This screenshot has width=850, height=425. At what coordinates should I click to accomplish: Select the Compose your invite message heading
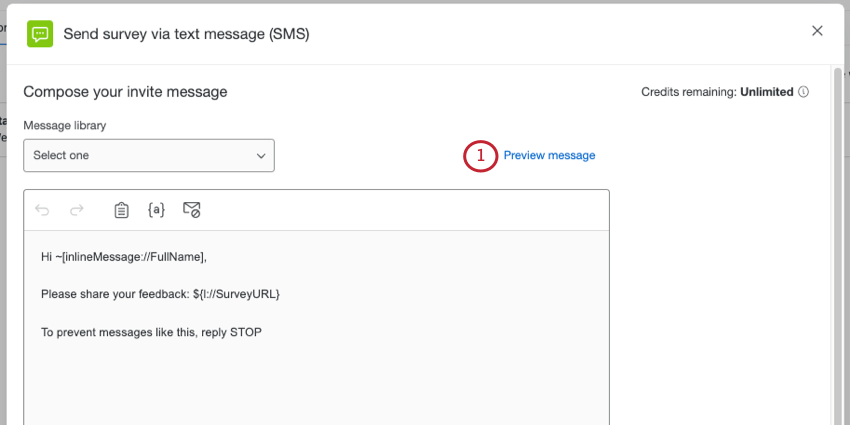[125, 92]
